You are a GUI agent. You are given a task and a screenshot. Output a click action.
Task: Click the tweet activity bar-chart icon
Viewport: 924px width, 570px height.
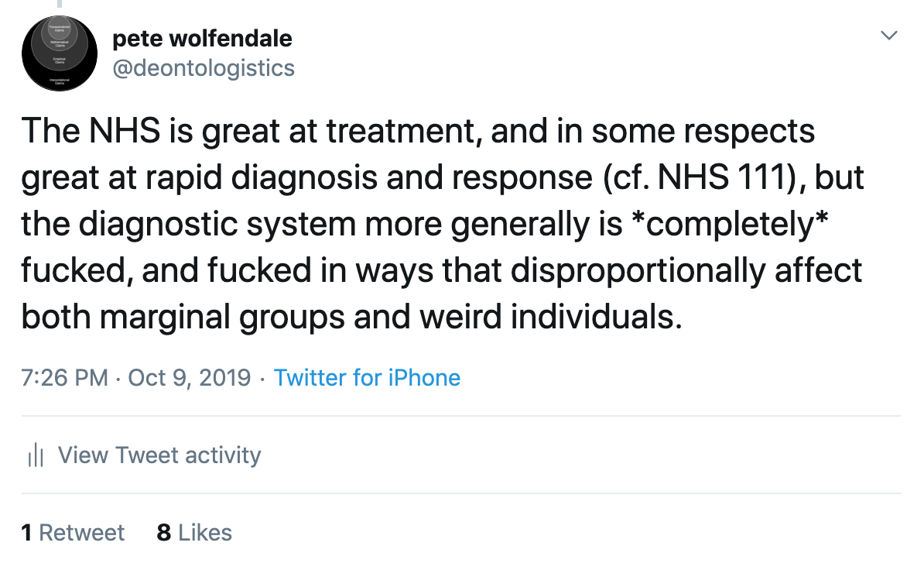(x=35, y=455)
